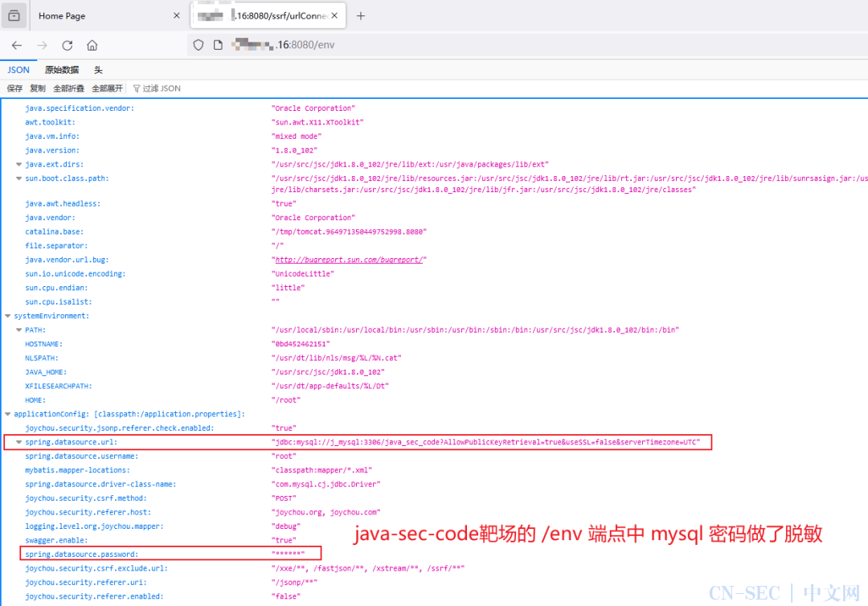Screen dimensions: 868x606
Task: Click the page info icon in address bar
Action: pyautogui.click(x=218, y=45)
